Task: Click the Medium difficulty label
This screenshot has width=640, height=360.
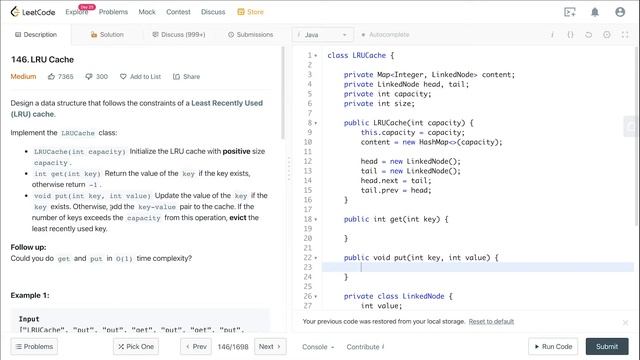Action: tap(23, 76)
